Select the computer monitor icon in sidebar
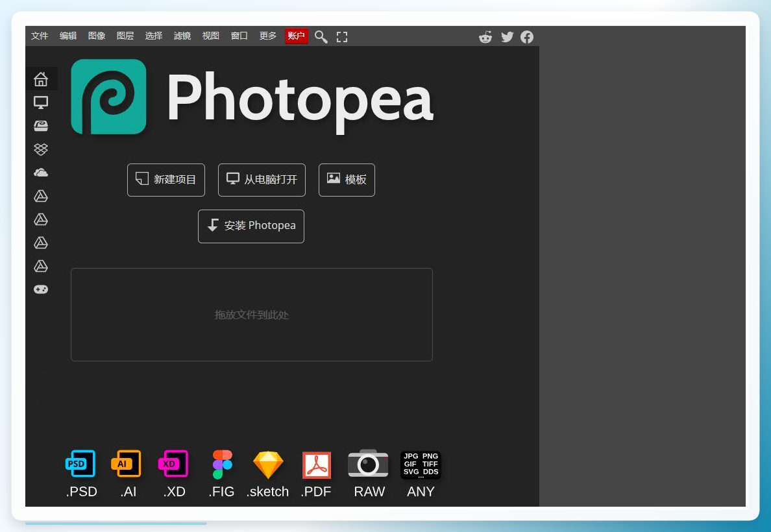This screenshot has height=532, width=771. click(x=41, y=103)
